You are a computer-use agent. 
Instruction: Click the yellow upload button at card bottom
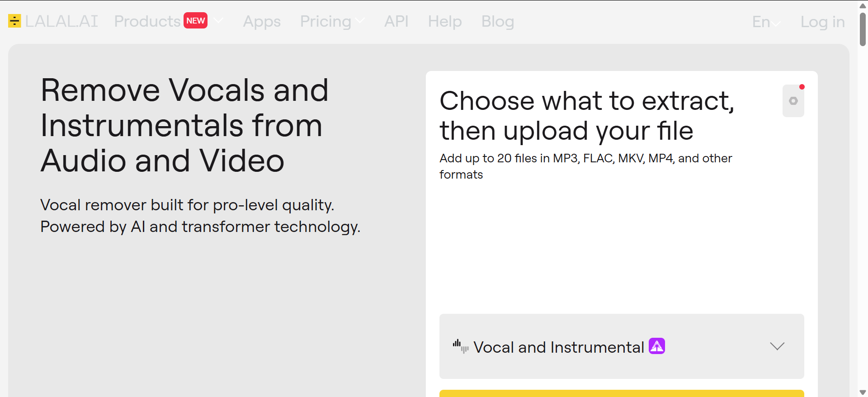[622, 393]
